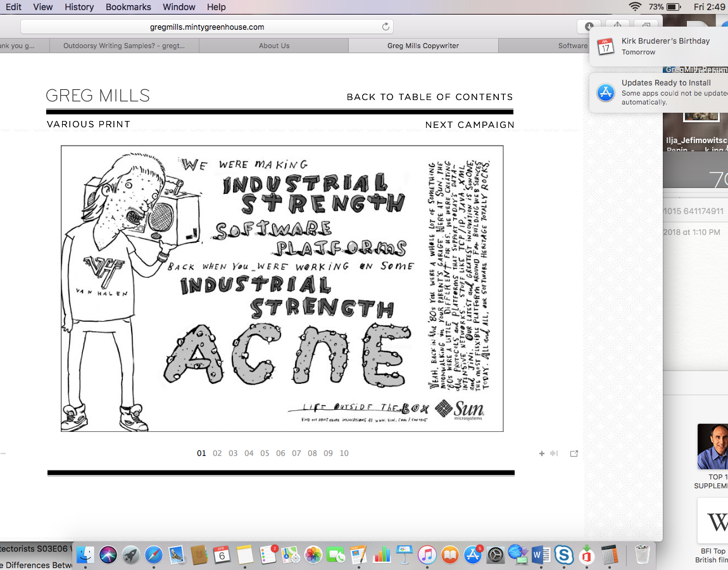
Task: Jump to slide 03
Action: tap(233, 453)
